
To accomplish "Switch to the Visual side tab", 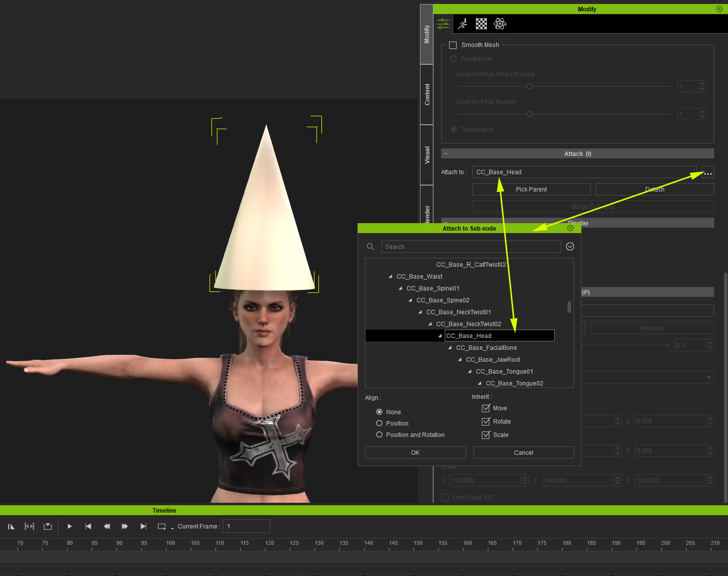I will (x=426, y=155).
